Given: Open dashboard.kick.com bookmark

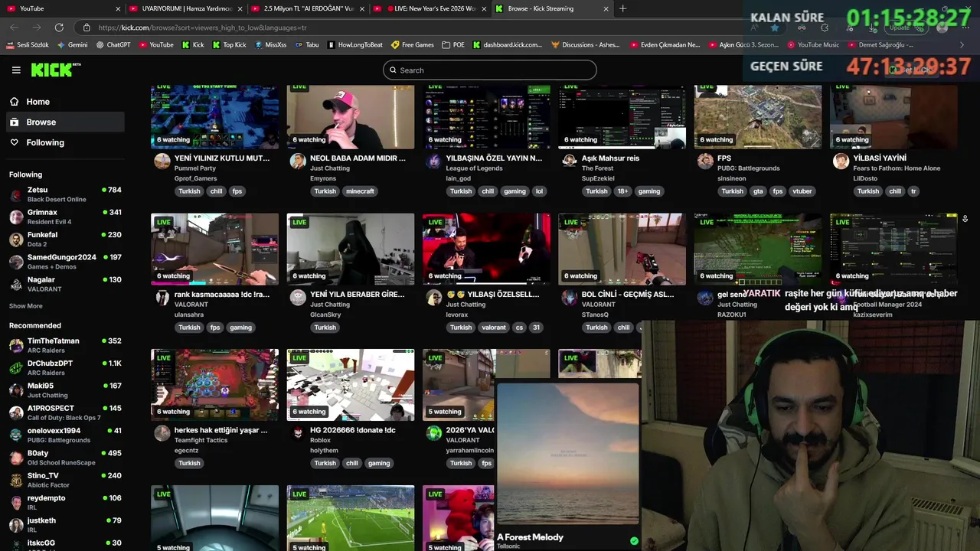Looking at the screenshot, I should pyautogui.click(x=507, y=44).
